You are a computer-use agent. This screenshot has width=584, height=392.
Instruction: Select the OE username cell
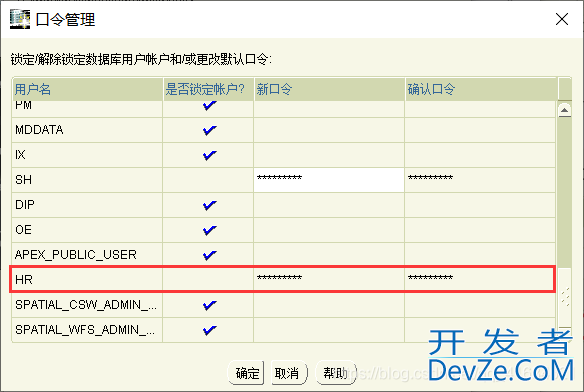pos(87,230)
